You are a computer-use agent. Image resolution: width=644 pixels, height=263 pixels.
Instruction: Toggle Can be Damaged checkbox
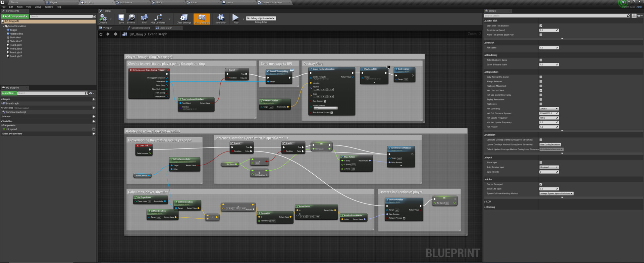click(541, 184)
